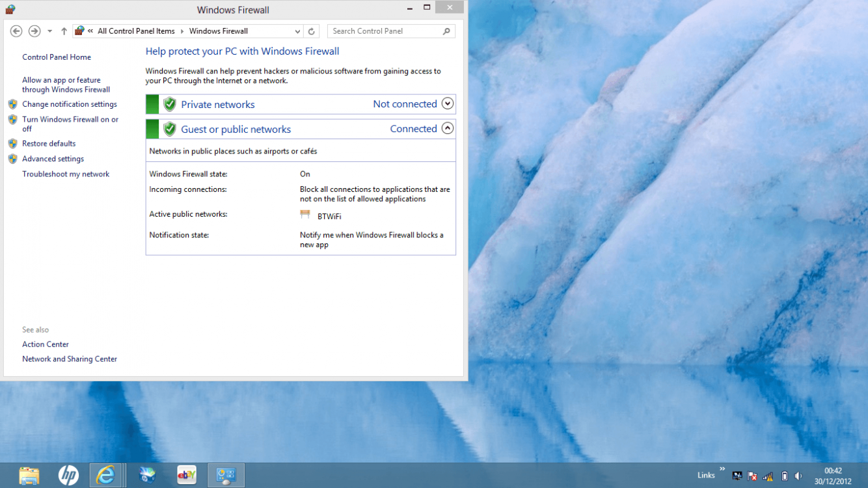Open the HP application on taskbar
The image size is (868, 488).
click(x=68, y=476)
